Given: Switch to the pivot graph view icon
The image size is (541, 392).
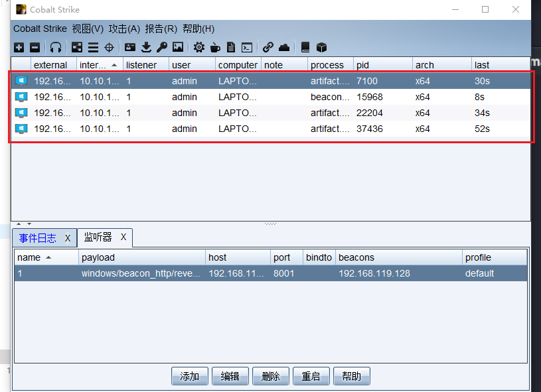Looking at the screenshot, I should pyautogui.click(x=76, y=47).
